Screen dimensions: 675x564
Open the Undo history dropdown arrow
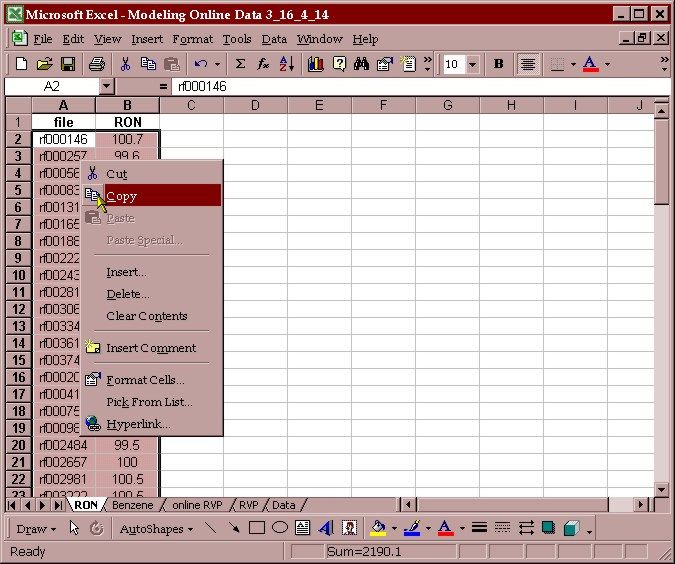[x=217, y=65]
